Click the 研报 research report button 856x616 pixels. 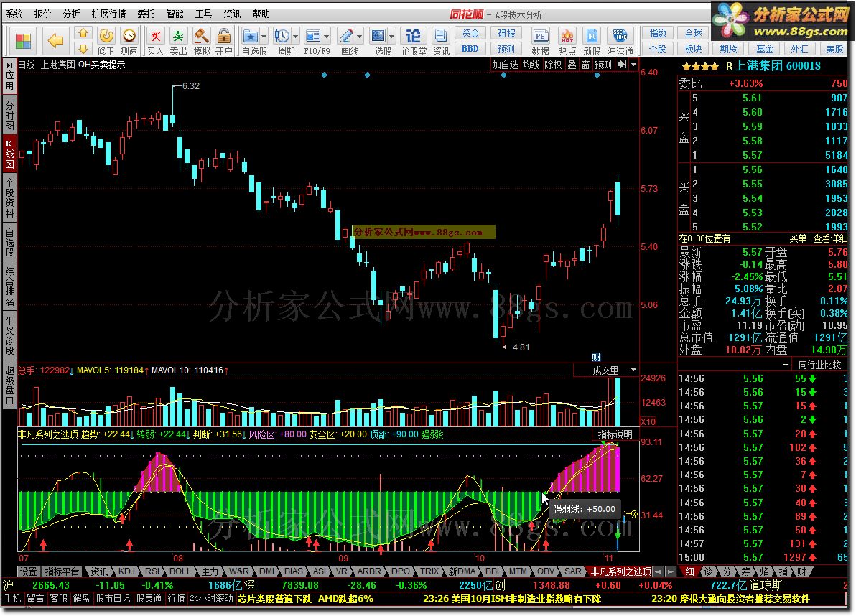[506, 33]
